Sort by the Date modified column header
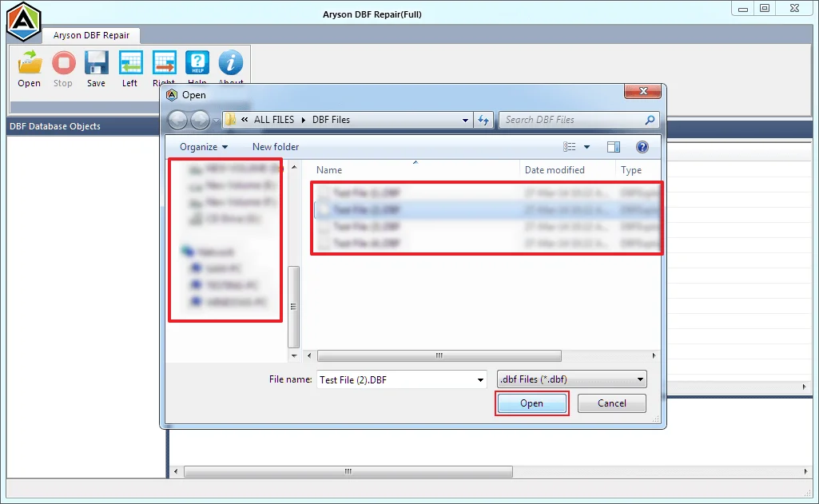This screenshot has width=819, height=504. pos(555,170)
